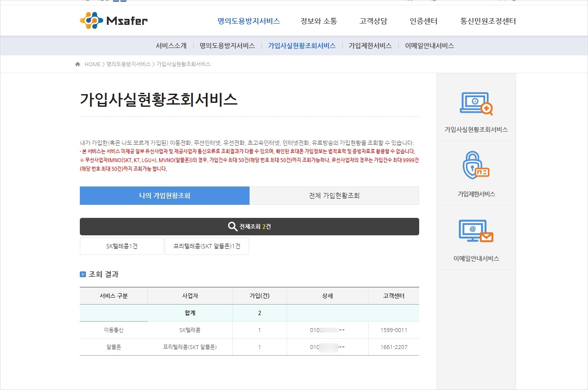Click the 상세 column header
The image size is (588, 390).
(x=328, y=296)
